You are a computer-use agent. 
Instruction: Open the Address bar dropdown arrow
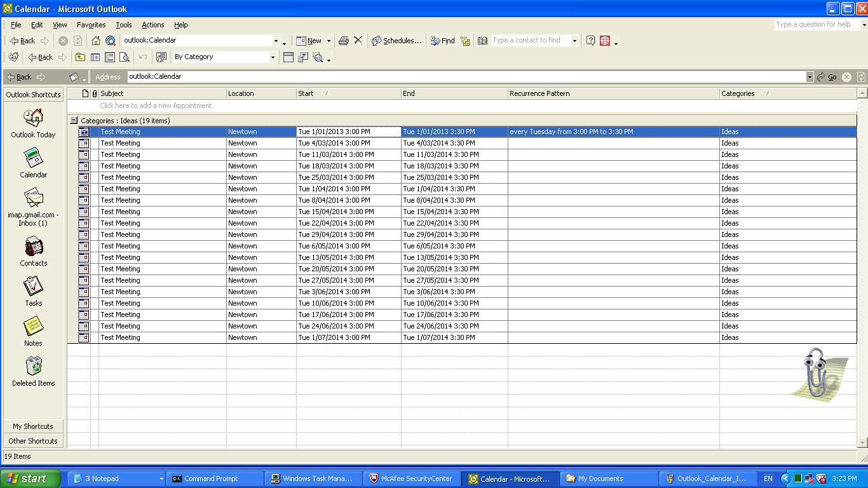(810, 77)
